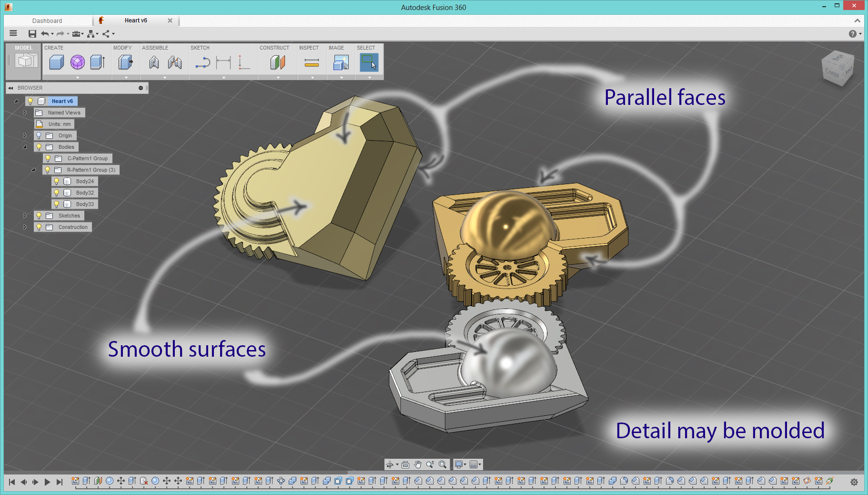Screen dimensions: 868x495
Task: Click the Fit zoom window icon
Action: [x=443, y=464]
